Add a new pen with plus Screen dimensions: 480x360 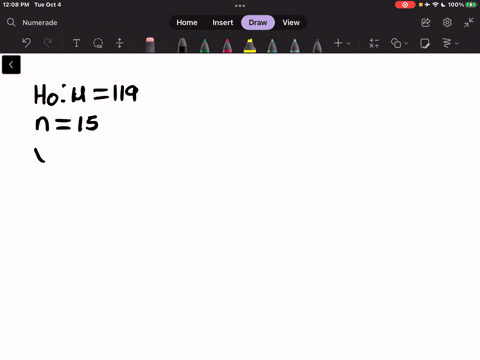point(338,43)
